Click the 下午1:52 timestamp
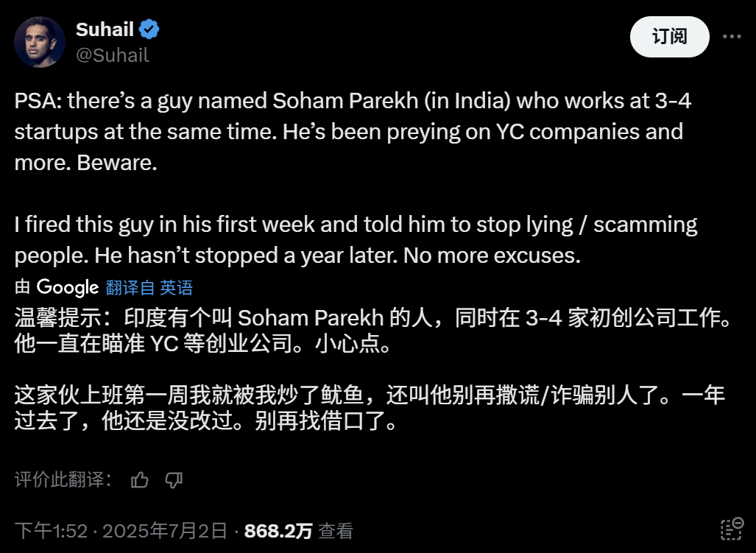This screenshot has width=756, height=553. pyautogui.click(x=52, y=530)
